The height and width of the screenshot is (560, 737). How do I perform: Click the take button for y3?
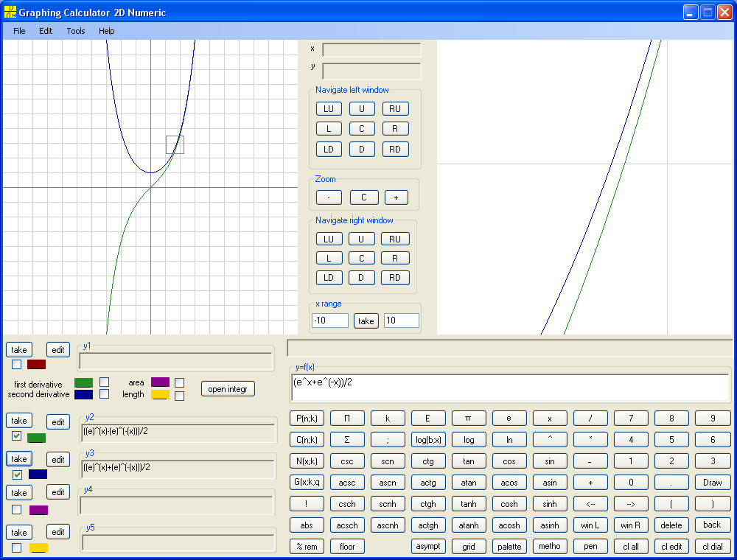[19, 459]
